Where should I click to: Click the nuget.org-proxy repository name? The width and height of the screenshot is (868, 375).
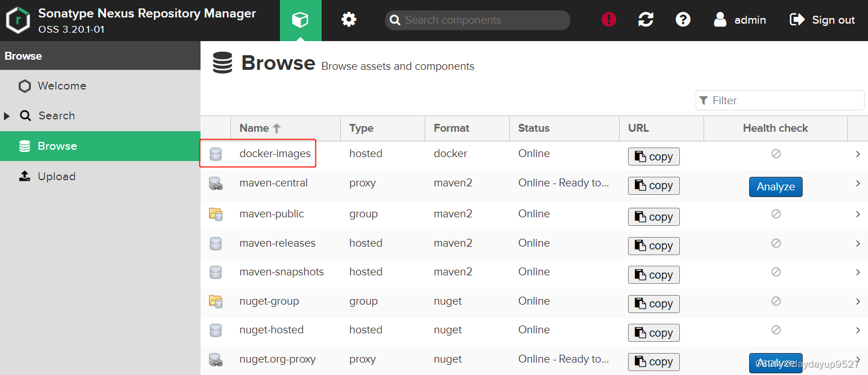[277, 359]
